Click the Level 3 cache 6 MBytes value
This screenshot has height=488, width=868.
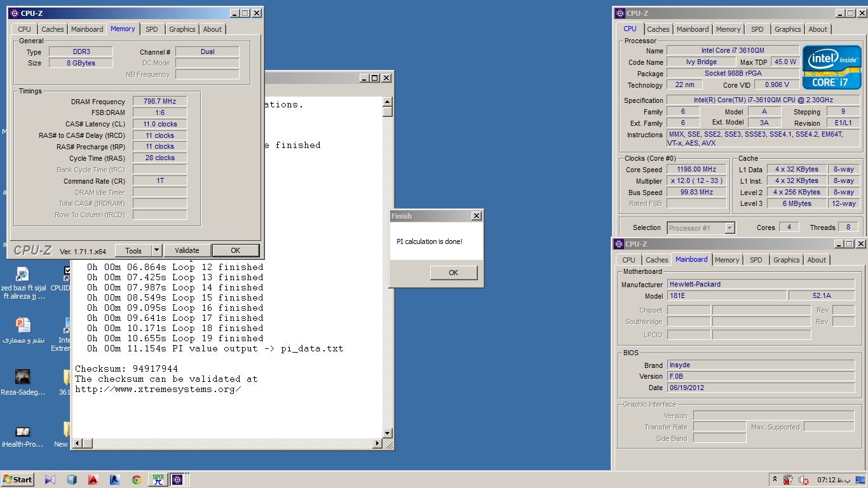[x=796, y=203]
